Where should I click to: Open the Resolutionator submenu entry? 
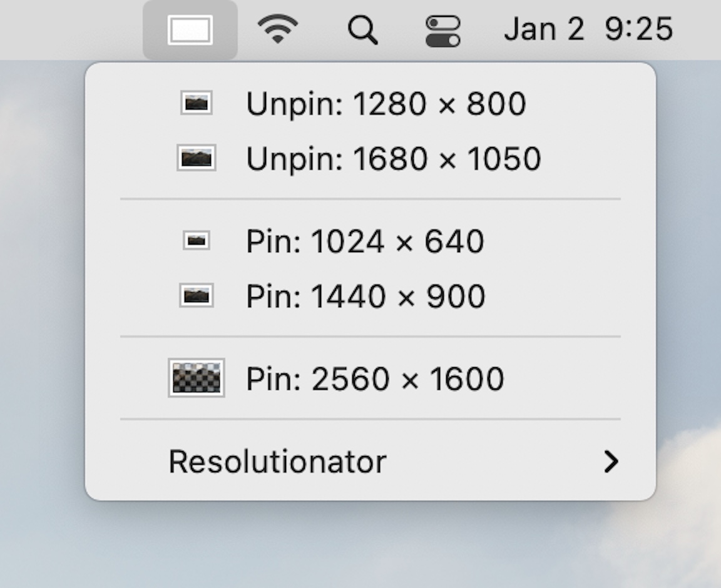click(x=370, y=461)
